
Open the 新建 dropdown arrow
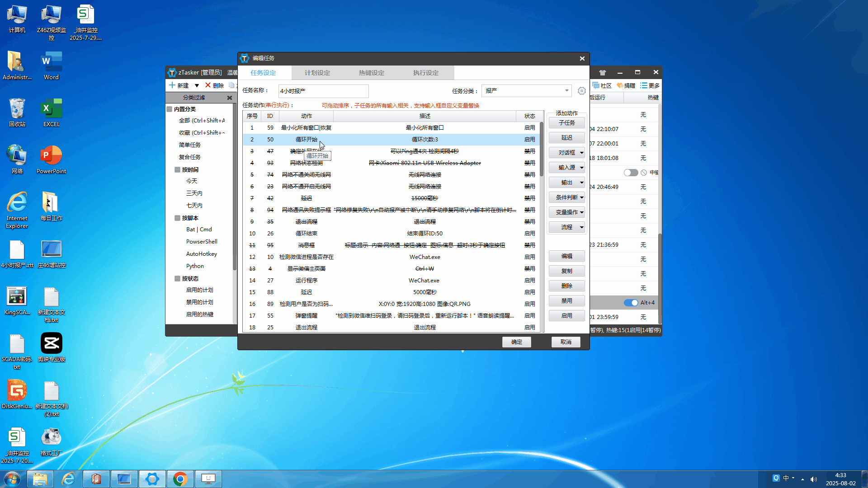(x=197, y=85)
